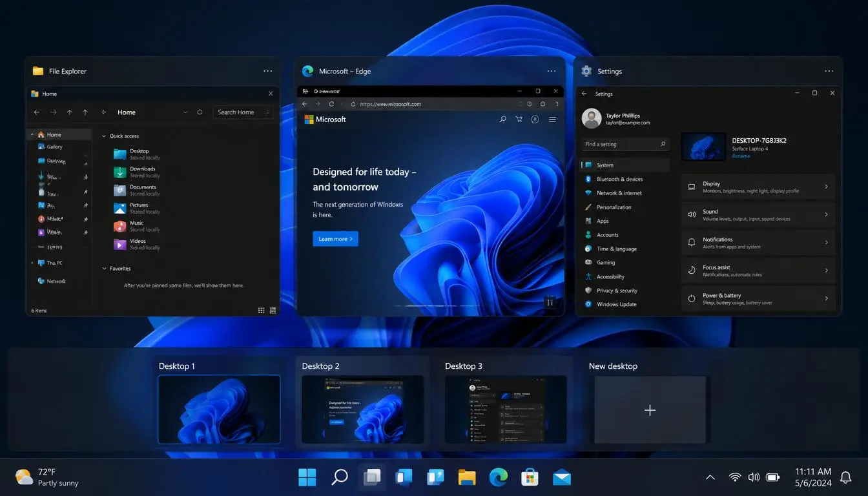Open the Mail app on the taskbar
The width and height of the screenshot is (868, 496).
[x=562, y=477]
